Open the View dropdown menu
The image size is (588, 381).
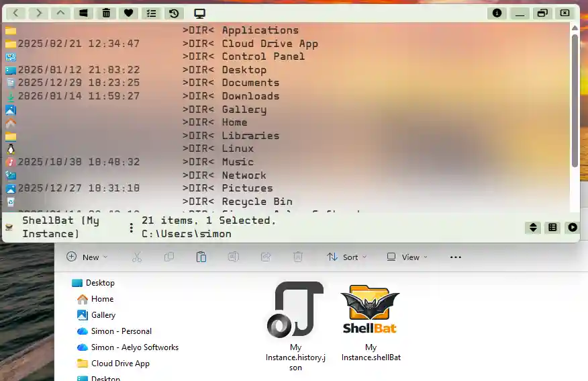407,257
